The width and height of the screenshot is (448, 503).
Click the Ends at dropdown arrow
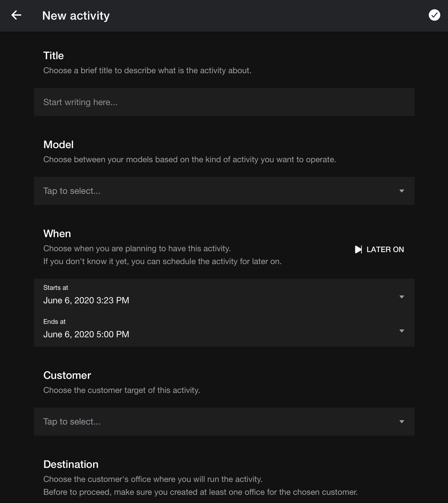click(402, 331)
